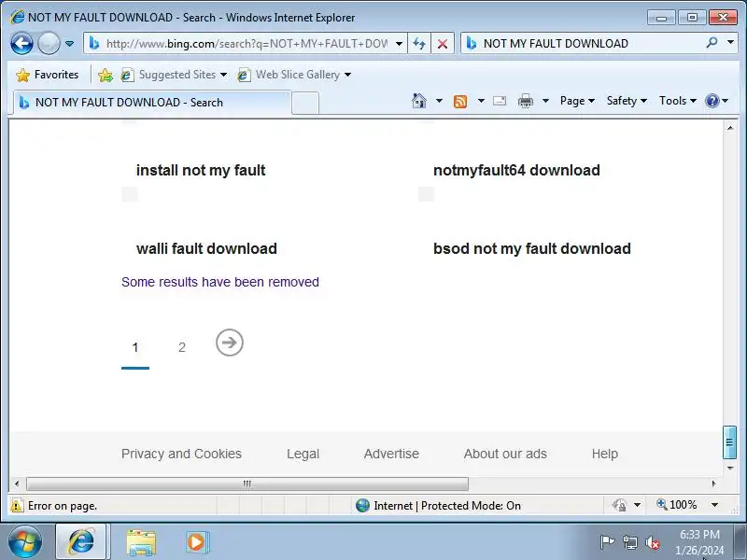The width and height of the screenshot is (747, 560).
Task: Open the recent pages dropdown arrow
Action: pos(69,44)
